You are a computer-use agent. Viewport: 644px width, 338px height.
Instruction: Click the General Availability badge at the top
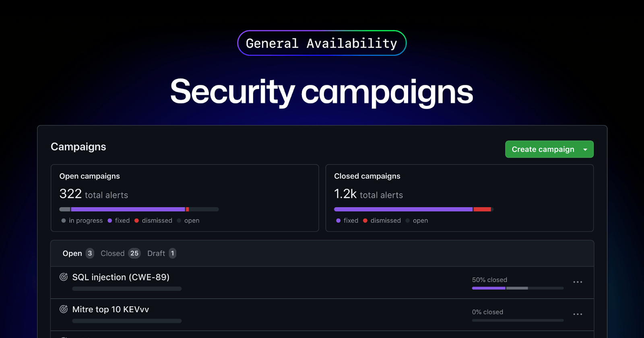322,43
